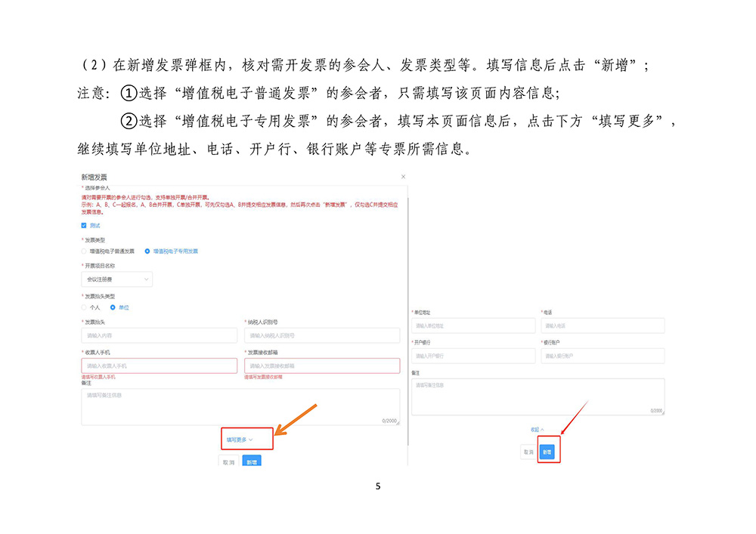The width and height of the screenshot is (756, 534).
Task: Click the 单位地址 input field
Action: tap(473, 326)
